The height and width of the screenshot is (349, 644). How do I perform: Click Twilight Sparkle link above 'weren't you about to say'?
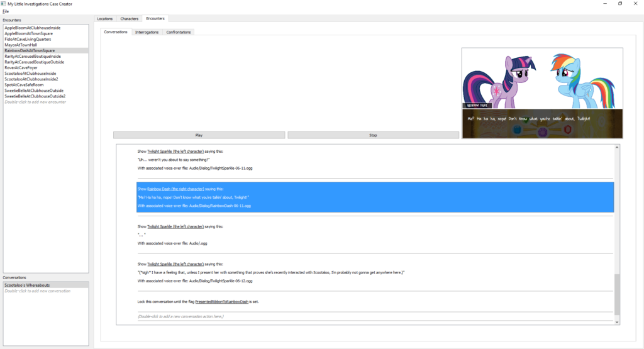[175, 152]
